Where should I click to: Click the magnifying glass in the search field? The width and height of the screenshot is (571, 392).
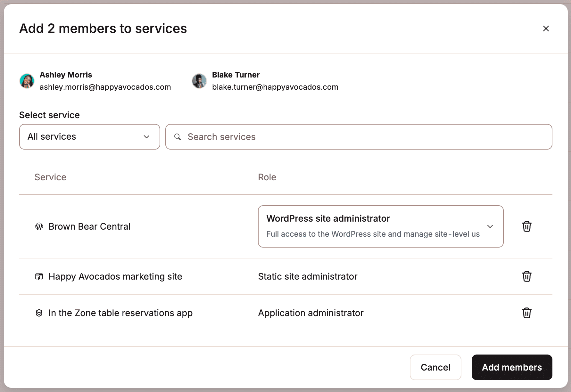[x=178, y=137]
